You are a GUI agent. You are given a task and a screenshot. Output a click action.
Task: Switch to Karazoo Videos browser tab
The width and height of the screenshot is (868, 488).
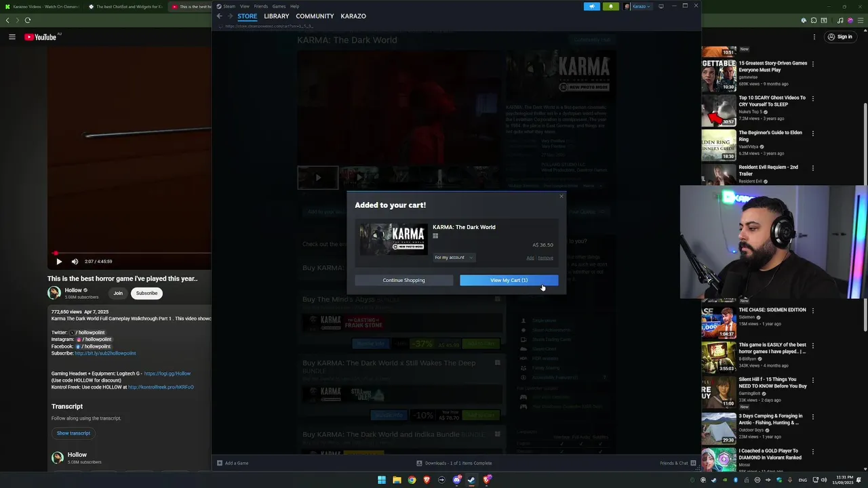[41, 7]
